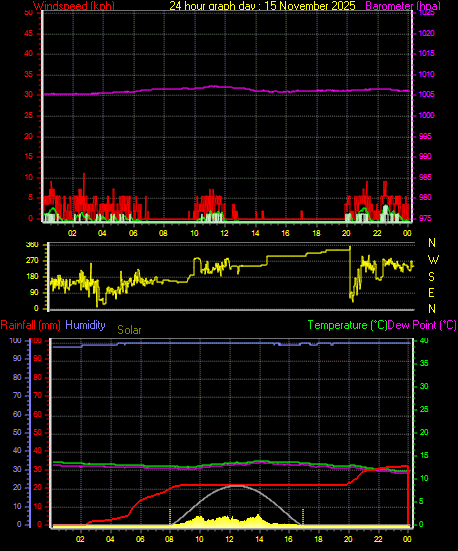Click hour 22 under the rainfall chart
Image resolution: width=458 pixels, height=551 pixels.
(378, 539)
